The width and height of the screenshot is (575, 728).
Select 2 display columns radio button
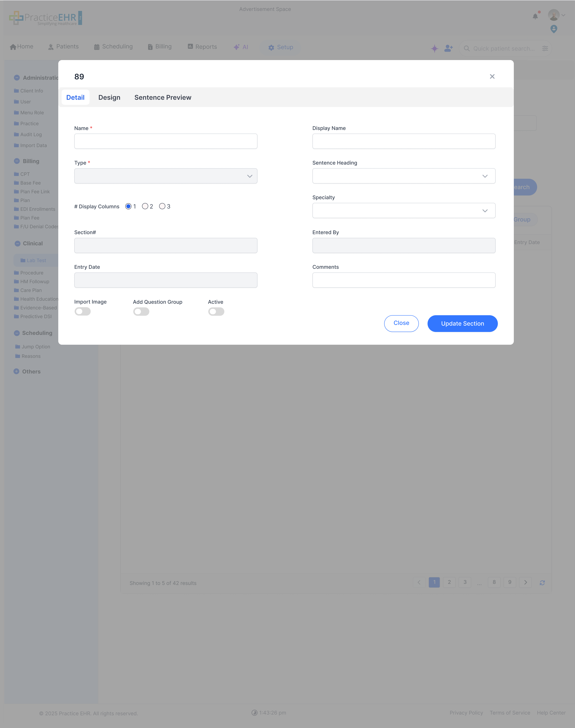click(x=145, y=206)
